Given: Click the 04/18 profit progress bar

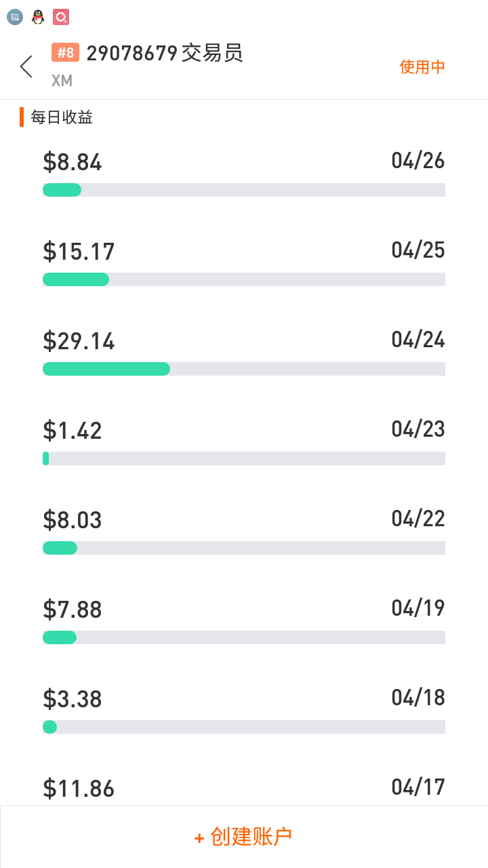Looking at the screenshot, I should pos(243,727).
